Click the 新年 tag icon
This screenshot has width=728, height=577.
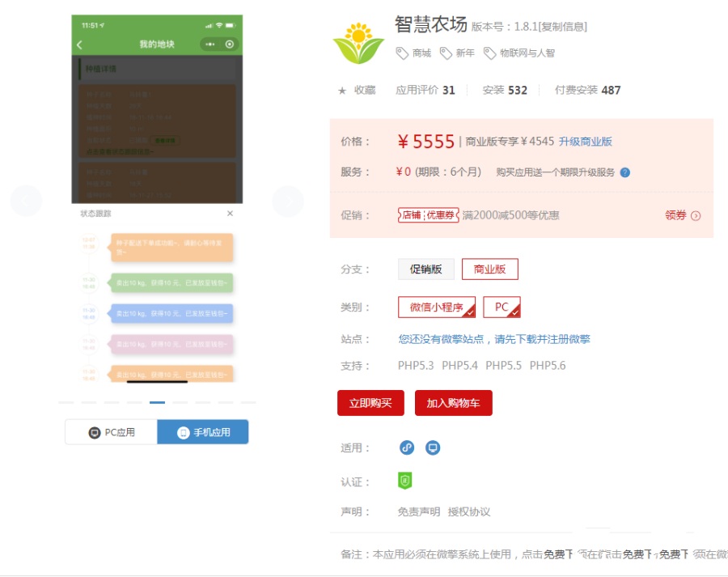coord(447,53)
